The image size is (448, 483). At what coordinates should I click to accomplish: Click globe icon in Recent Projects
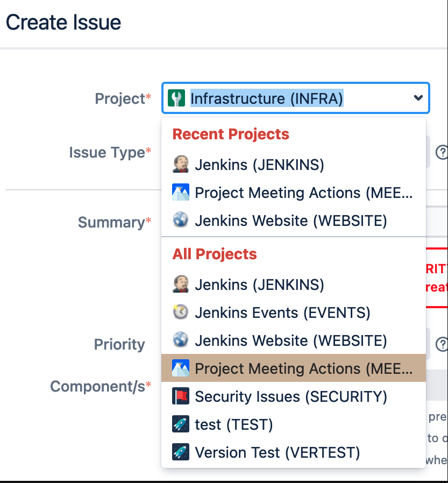181,220
